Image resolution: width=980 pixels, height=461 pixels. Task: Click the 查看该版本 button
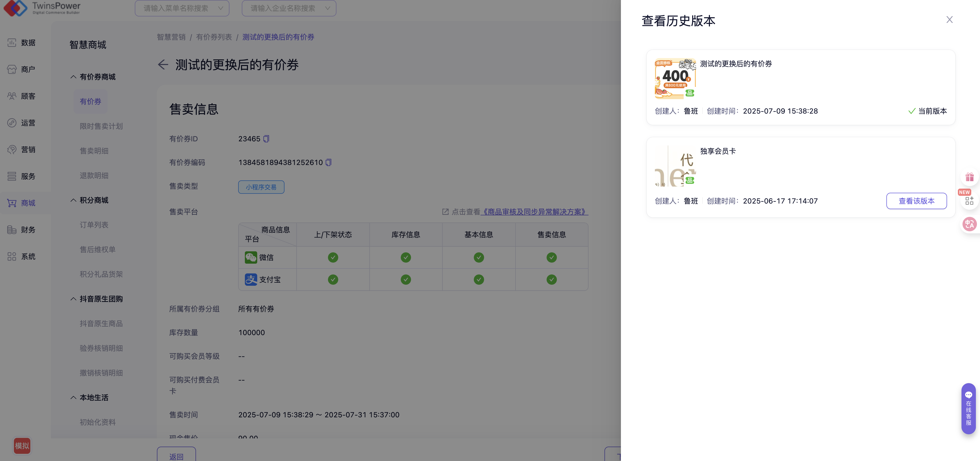click(916, 201)
